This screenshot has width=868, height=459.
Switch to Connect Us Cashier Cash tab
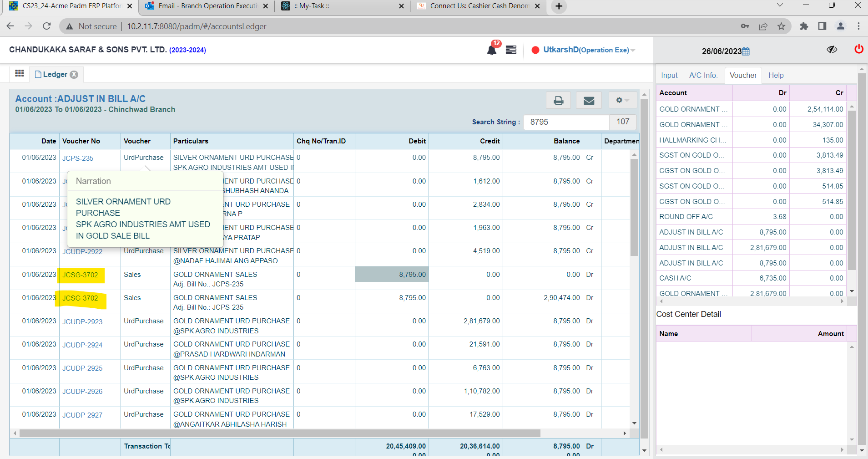pos(479,6)
